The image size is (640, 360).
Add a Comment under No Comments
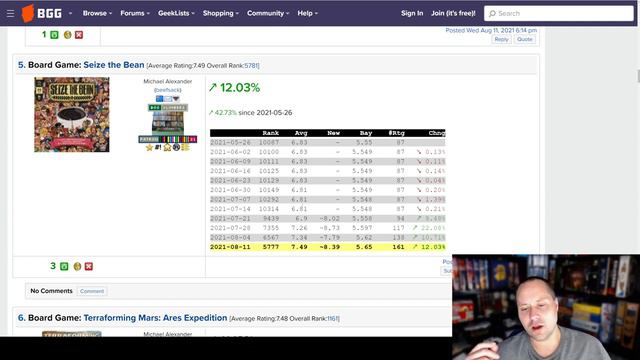point(92,291)
